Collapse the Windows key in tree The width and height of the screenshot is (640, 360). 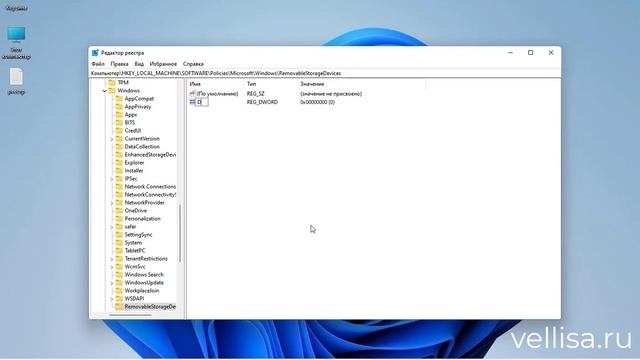point(105,91)
